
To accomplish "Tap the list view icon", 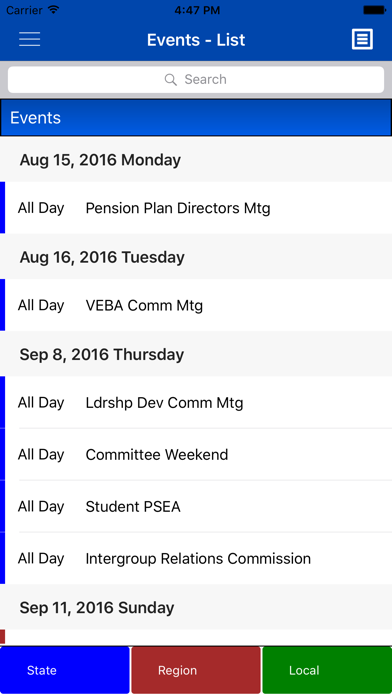I will click(362, 40).
